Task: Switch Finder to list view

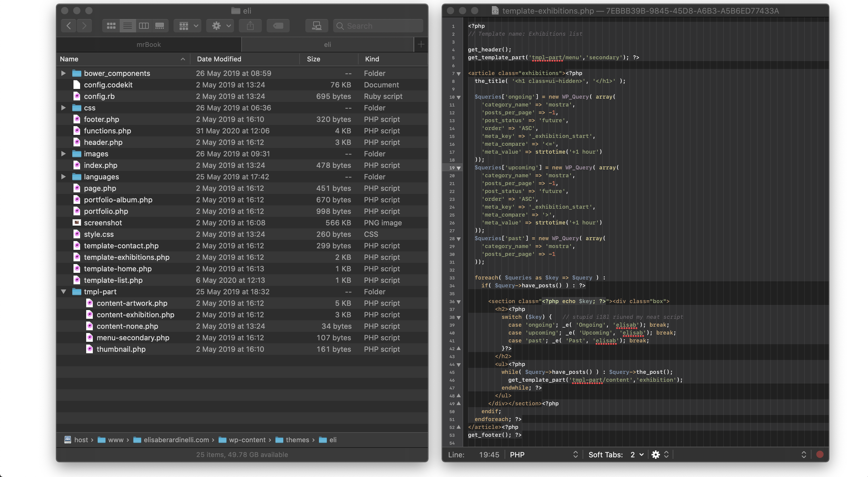Action: coord(127,26)
